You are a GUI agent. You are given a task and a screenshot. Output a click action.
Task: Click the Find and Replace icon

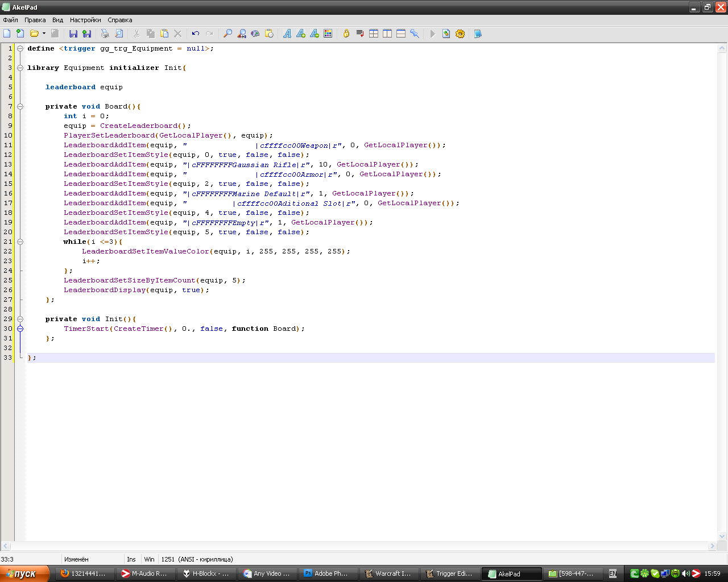[x=242, y=34]
